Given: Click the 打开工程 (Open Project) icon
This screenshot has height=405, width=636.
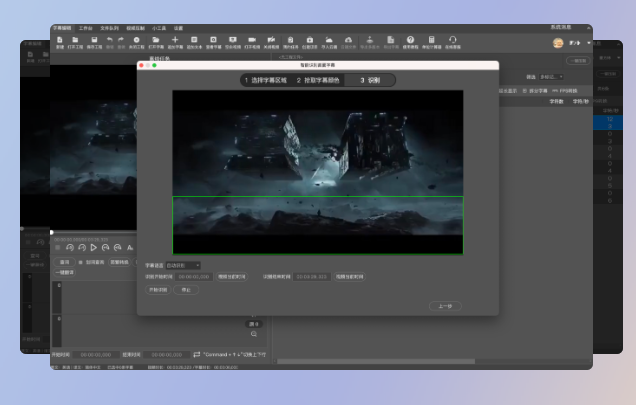Looking at the screenshot, I should (x=76, y=42).
